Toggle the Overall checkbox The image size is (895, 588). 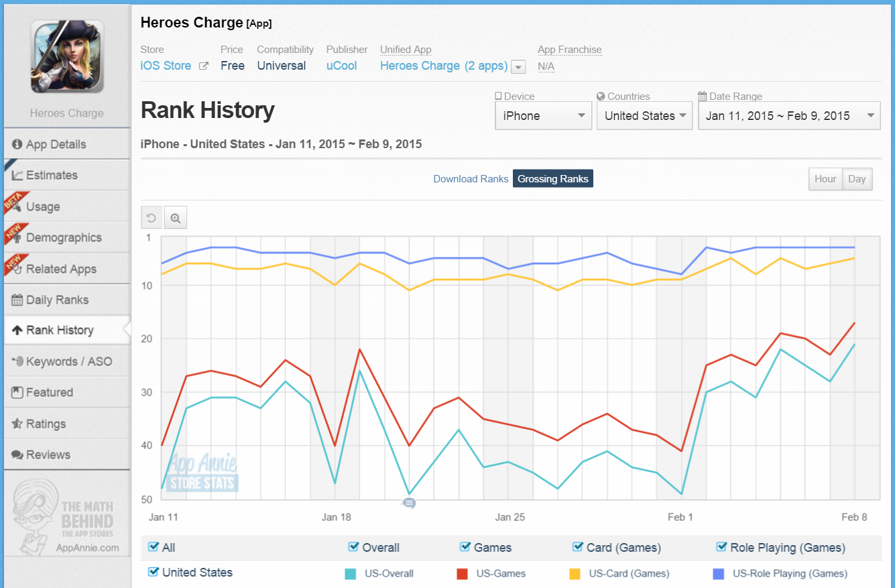click(353, 547)
